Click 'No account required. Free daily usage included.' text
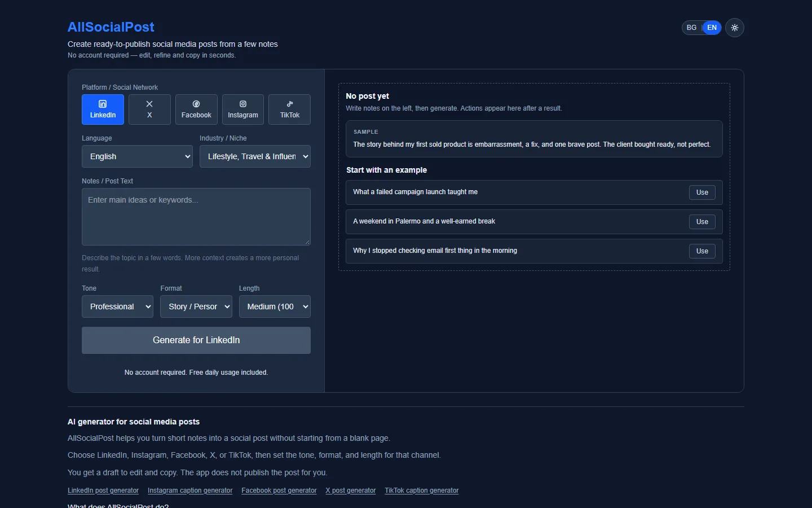This screenshot has width=812, height=508. (x=196, y=373)
